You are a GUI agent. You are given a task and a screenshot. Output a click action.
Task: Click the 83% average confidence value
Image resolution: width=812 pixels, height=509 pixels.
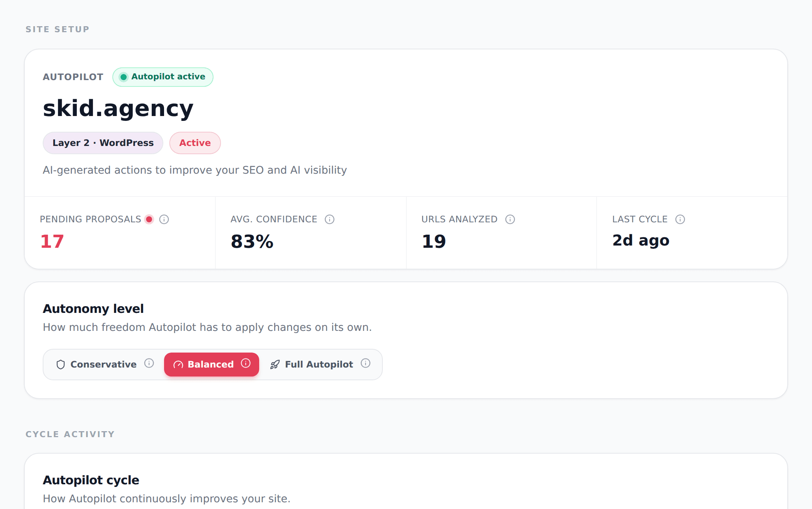252,241
